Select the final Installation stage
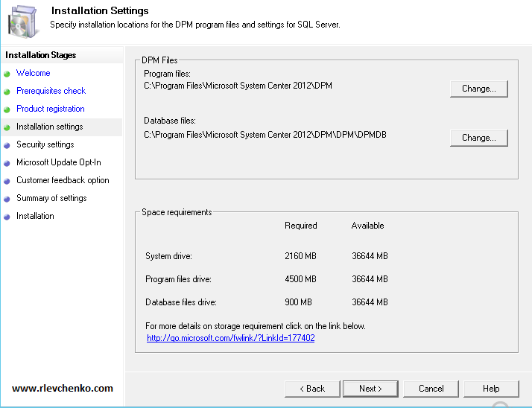532x408 pixels. point(35,216)
